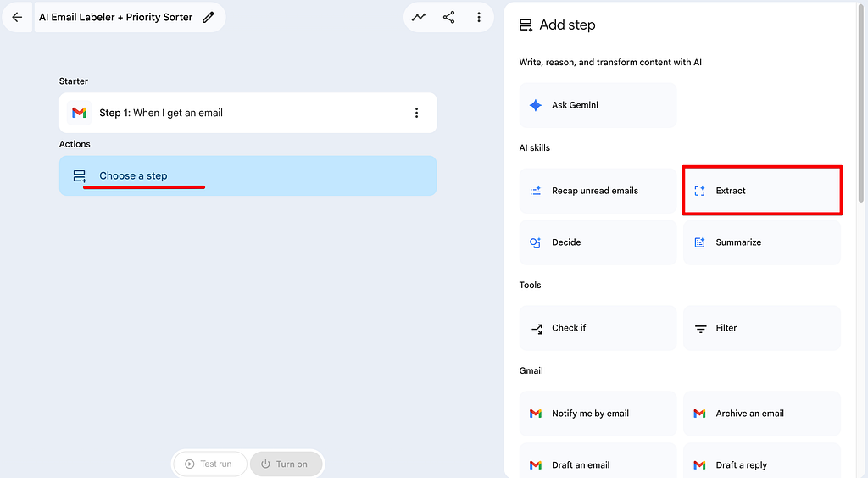Image resolution: width=868 pixels, height=478 pixels.
Task: Click the Check if branch icon
Action: pos(537,329)
